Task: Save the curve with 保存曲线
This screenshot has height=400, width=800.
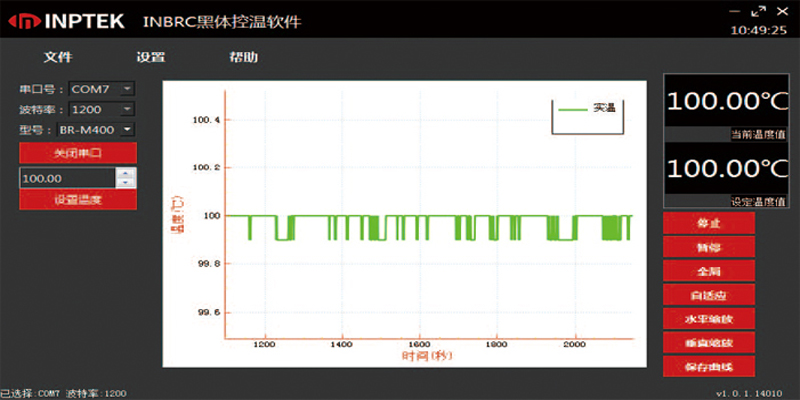Action: pos(708,367)
